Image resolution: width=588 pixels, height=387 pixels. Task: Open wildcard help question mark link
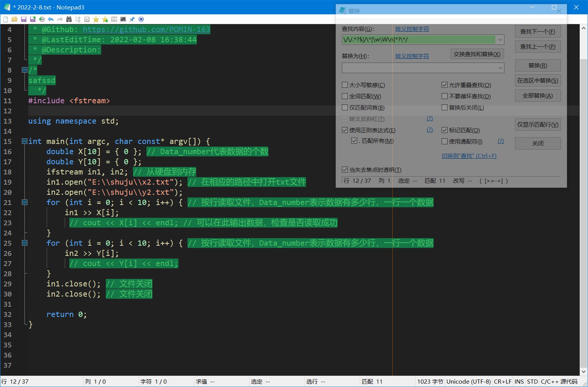501,141
